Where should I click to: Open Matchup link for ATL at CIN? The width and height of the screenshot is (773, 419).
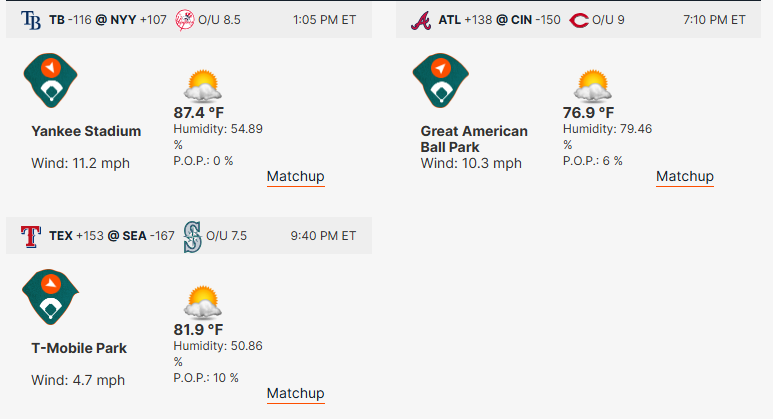pos(685,176)
